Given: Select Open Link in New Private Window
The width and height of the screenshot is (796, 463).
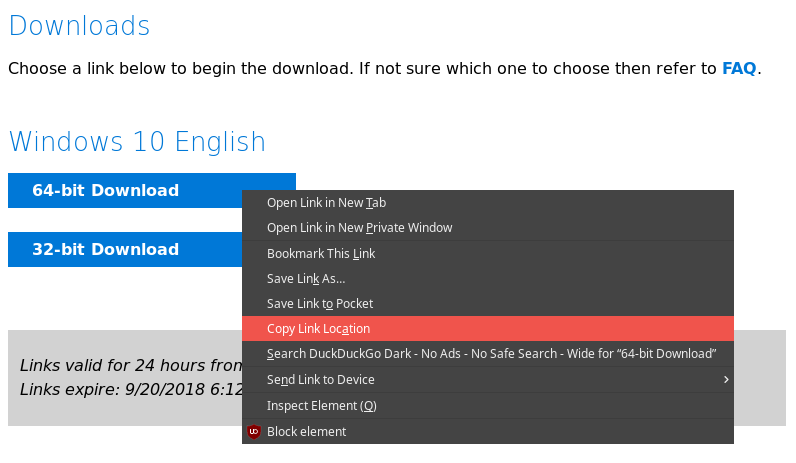Looking at the screenshot, I should [x=359, y=228].
